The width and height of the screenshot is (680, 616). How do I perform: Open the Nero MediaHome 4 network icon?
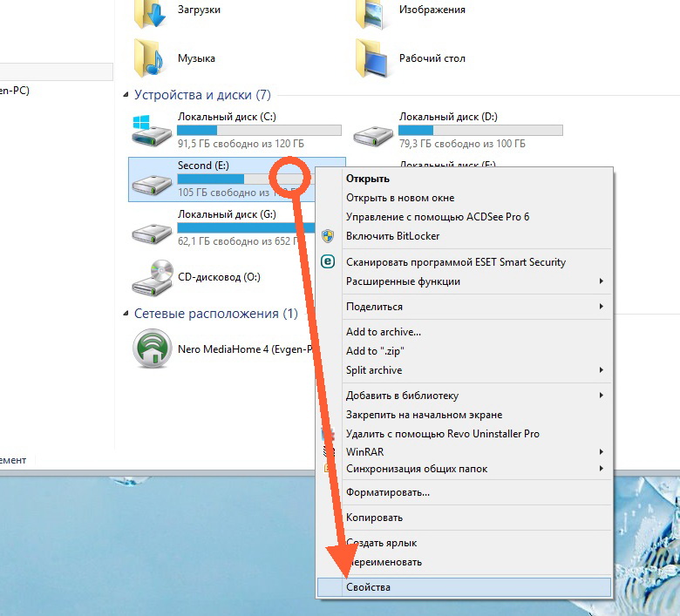click(x=152, y=349)
